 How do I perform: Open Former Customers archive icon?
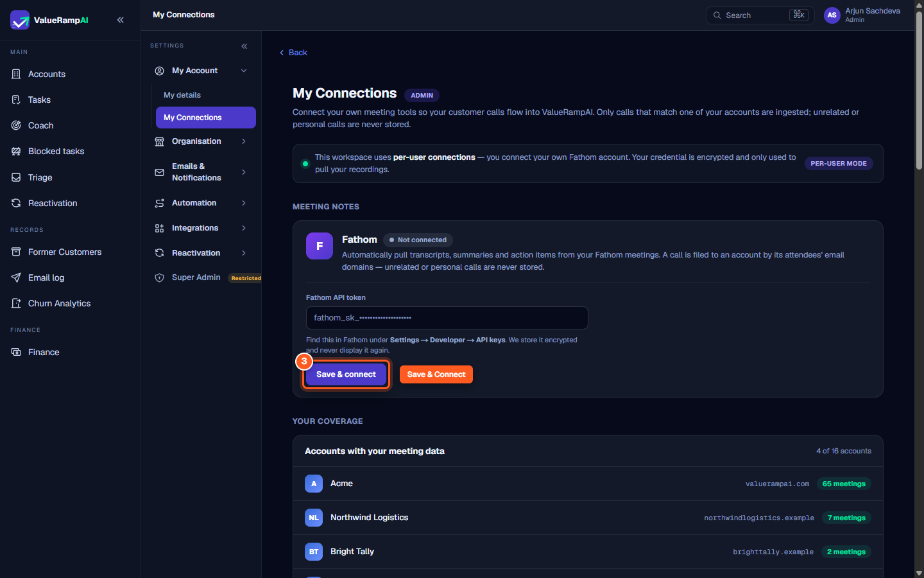point(16,252)
